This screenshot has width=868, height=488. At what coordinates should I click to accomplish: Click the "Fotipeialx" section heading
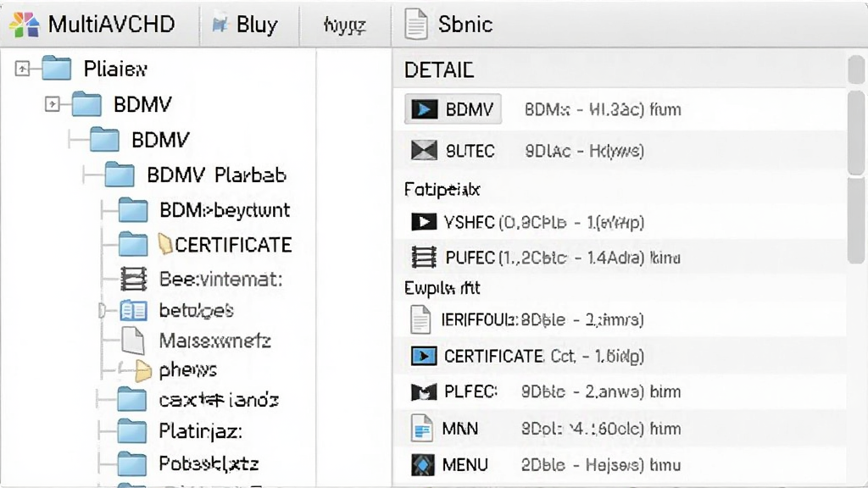(442, 190)
